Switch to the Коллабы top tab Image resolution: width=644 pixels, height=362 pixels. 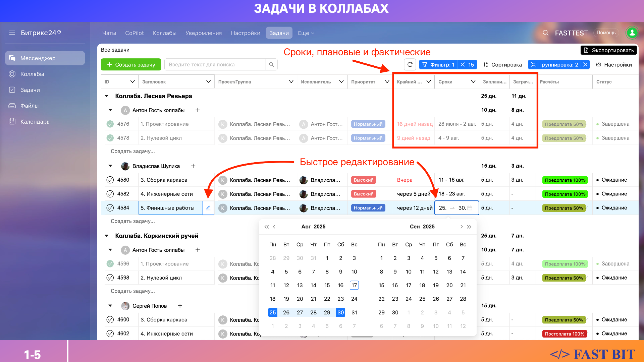164,33
